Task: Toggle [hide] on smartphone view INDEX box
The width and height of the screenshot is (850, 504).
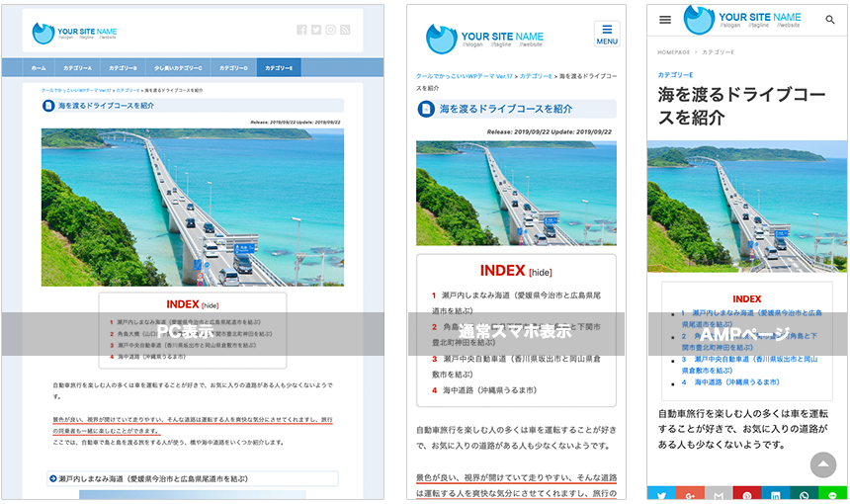Action: point(541,272)
